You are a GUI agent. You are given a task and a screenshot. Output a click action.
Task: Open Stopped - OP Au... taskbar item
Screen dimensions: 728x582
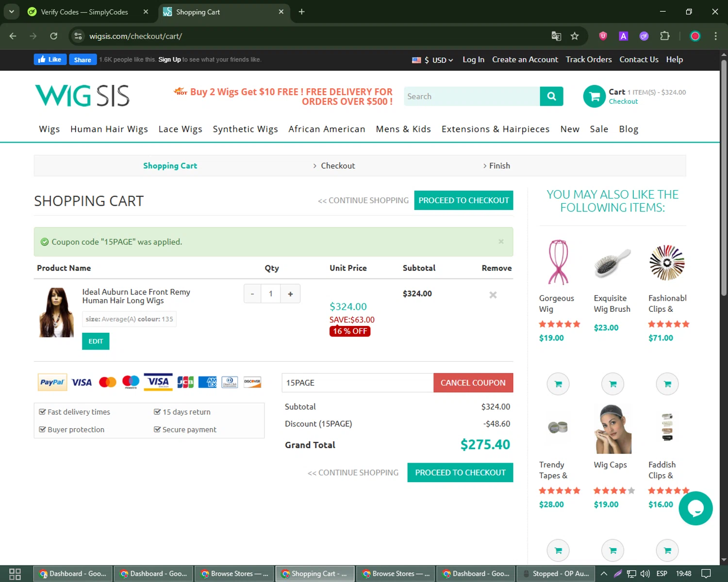[x=556, y=574]
